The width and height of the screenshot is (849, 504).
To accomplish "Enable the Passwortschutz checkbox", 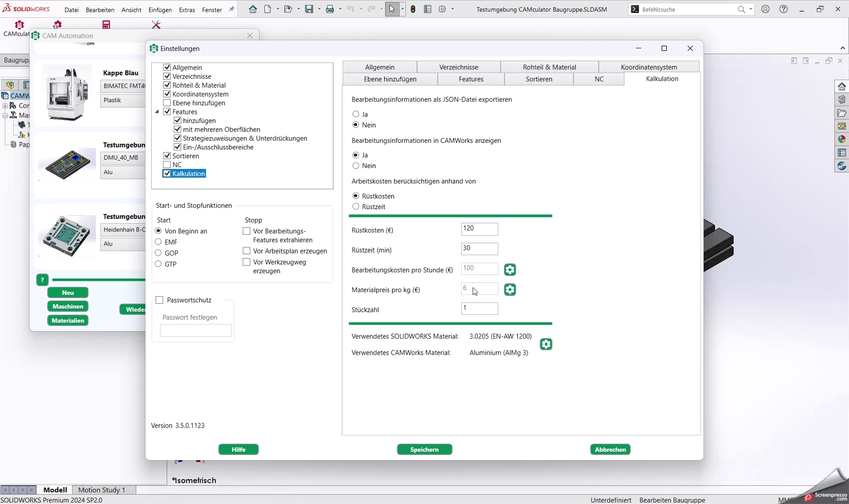I will tap(160, 300).
